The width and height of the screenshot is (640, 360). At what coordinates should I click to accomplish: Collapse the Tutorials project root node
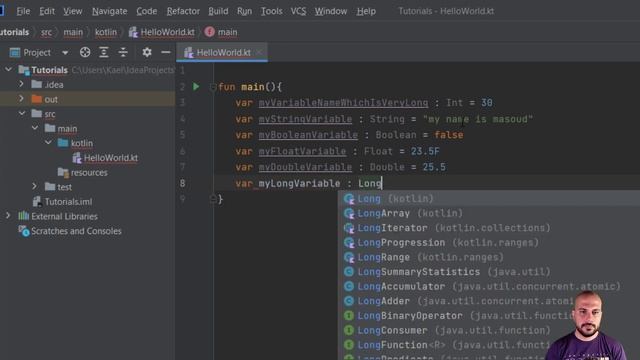pos(9,70)
